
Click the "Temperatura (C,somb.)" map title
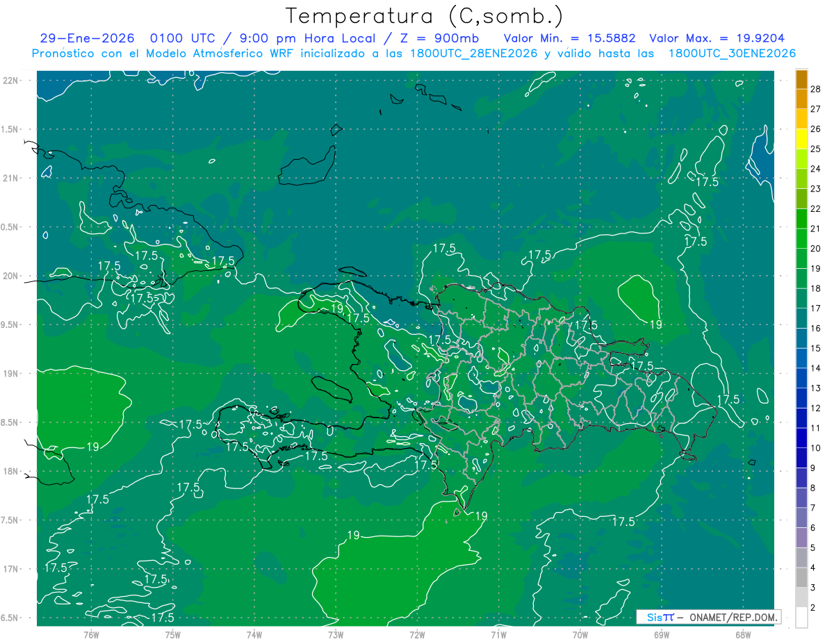pos(425,17)
